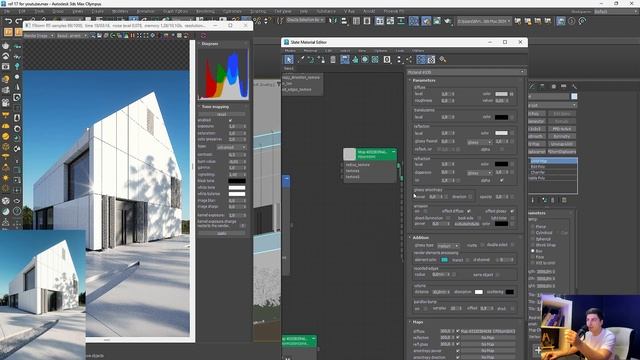The width and height of the screenshot is (640, 360).
Task: Click the lay out children icon in material editor
Action: (409, 60)
